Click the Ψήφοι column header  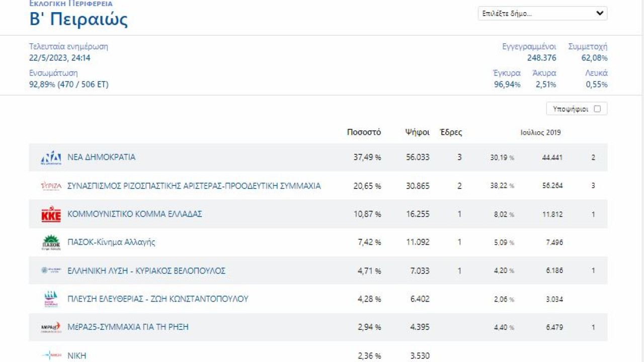click(417, 132)
